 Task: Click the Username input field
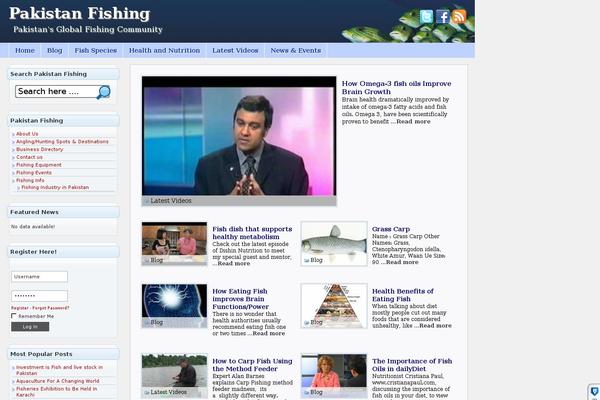coord(39,276)
